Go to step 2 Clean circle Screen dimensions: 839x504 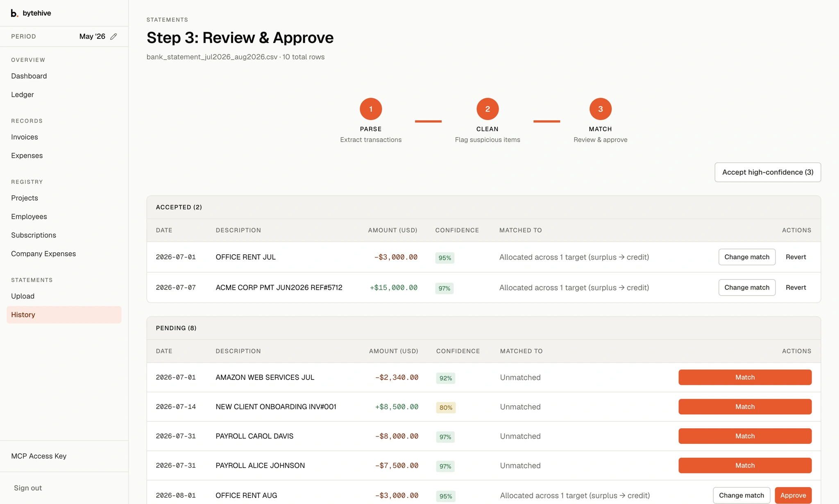[488, 109]
